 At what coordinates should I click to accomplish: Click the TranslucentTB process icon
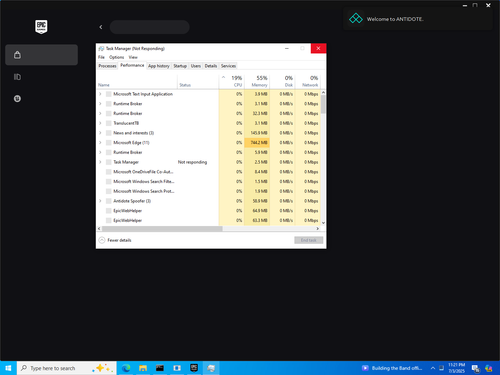coord(109,123)
